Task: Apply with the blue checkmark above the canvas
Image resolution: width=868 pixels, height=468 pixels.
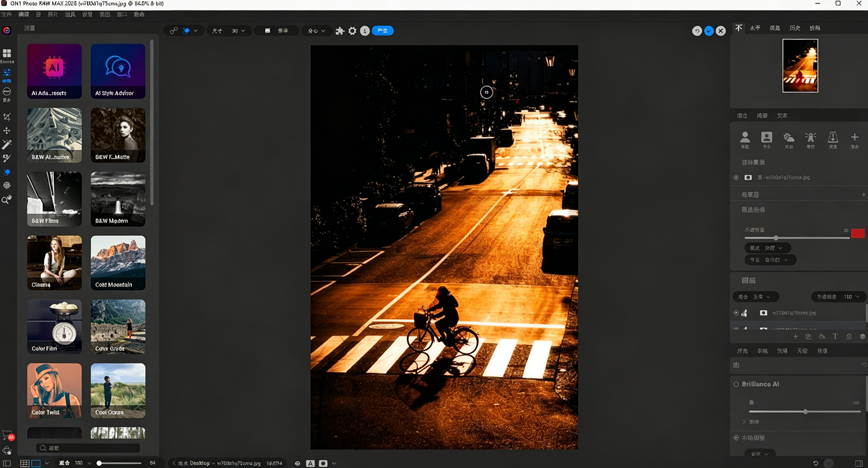Action: click(x=709, y=31)
